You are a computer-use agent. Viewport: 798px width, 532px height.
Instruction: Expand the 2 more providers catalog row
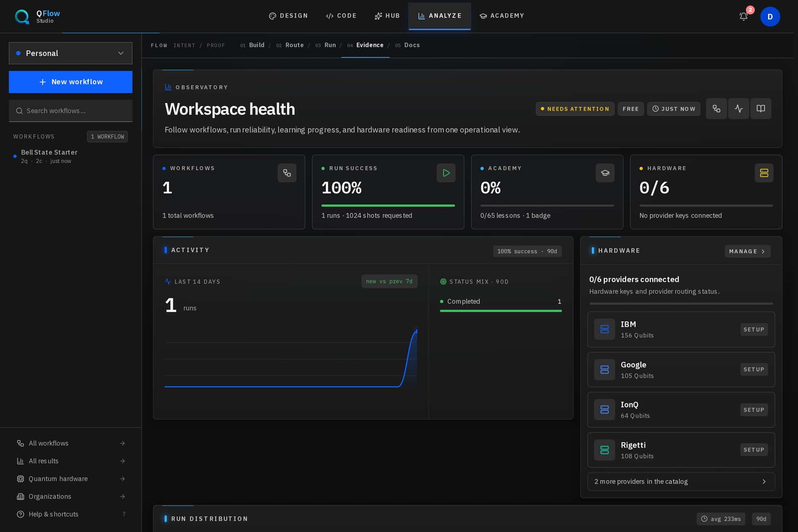681,481
